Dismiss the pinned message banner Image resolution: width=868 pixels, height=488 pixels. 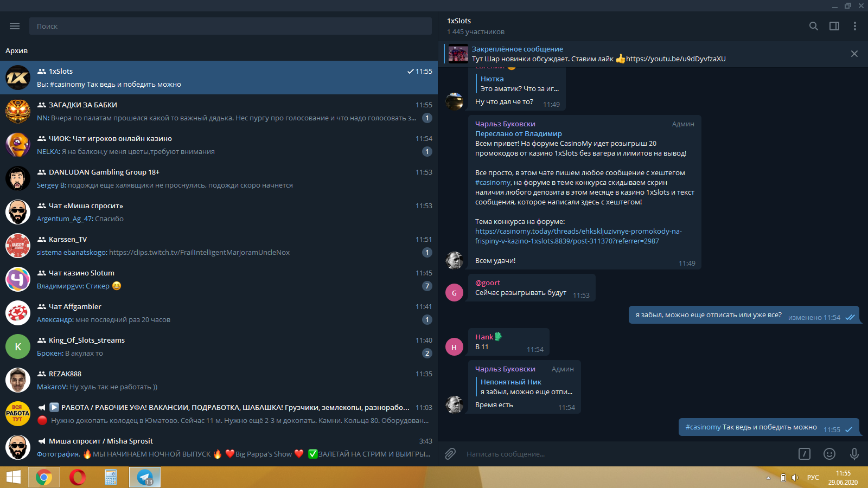[854, 54]
